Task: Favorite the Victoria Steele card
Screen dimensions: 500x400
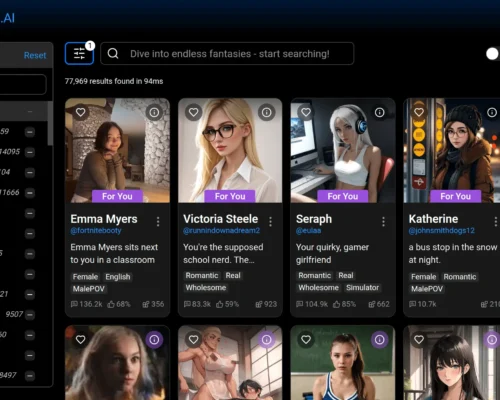Action: point(193,112)
